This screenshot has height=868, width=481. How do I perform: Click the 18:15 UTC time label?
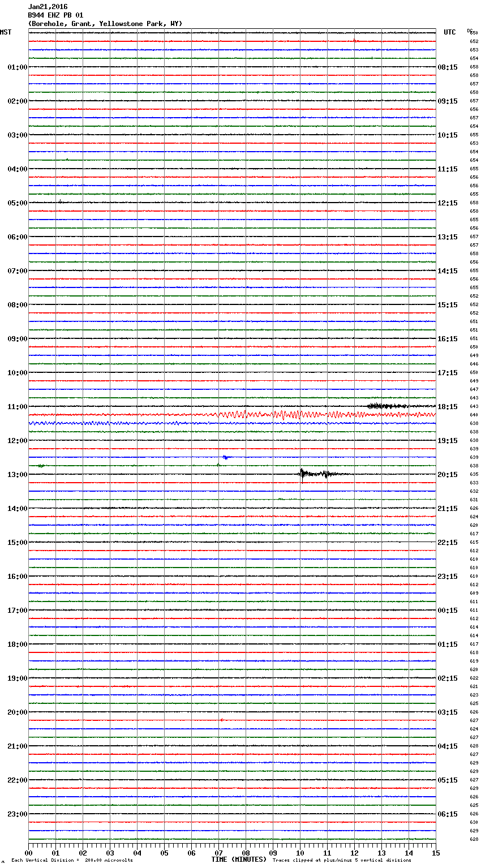pos(448,407)
